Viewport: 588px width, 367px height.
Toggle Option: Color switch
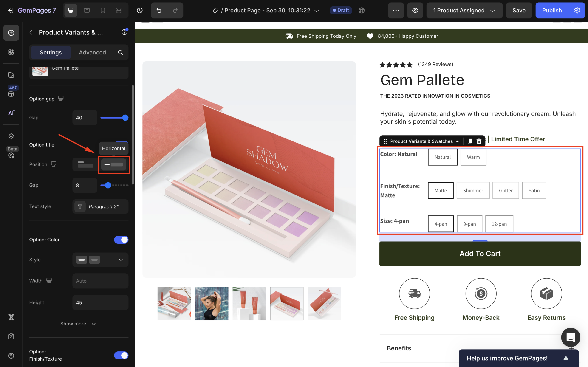point(121,240)
